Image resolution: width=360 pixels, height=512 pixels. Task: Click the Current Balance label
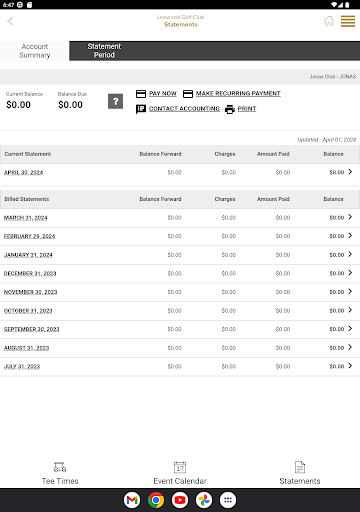point(24,94)
